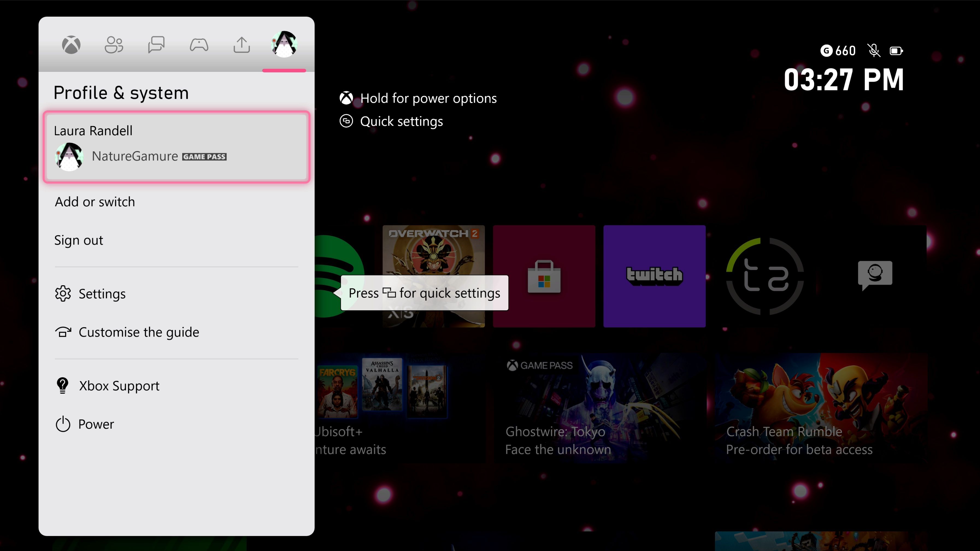The width and height of the screenshot is (980, 551).
Task: Open the Microsoft Store tile
Action: point(544,276)
